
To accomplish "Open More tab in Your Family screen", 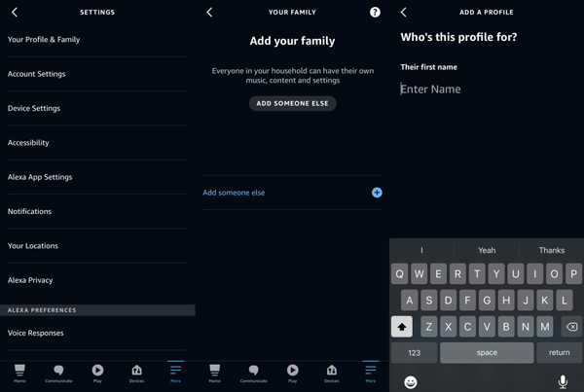I will pyautogui.click(x=370, y=373).
